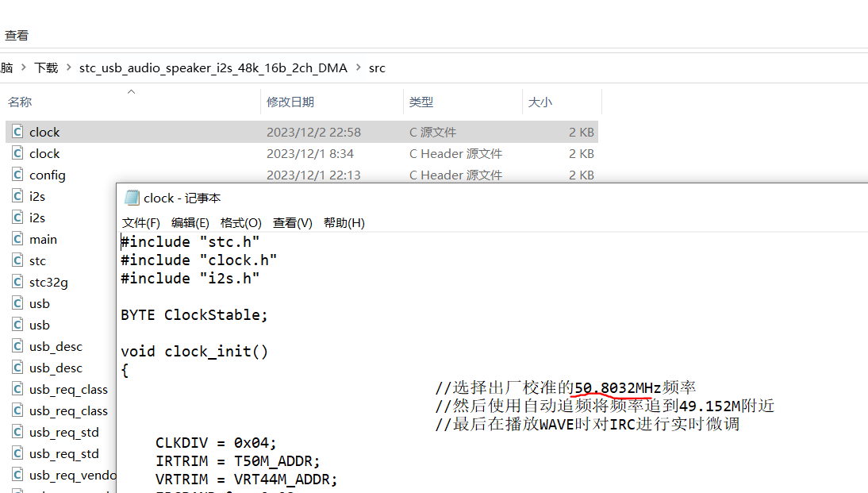868x493 pixels.
Task: Click the usb_req_vendo file icon
Action: point(17,475)
